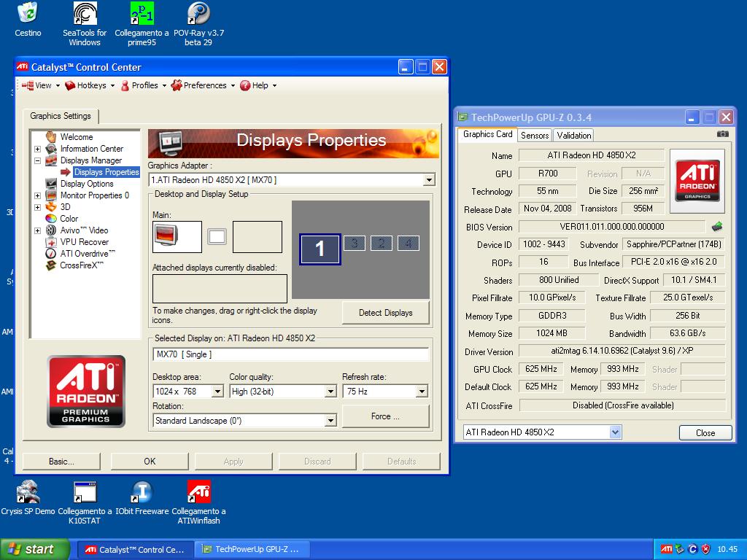This screenshot has width=747, height=560.
Task: Click the Avivo Video reel icon
Action: pos(51,230)
